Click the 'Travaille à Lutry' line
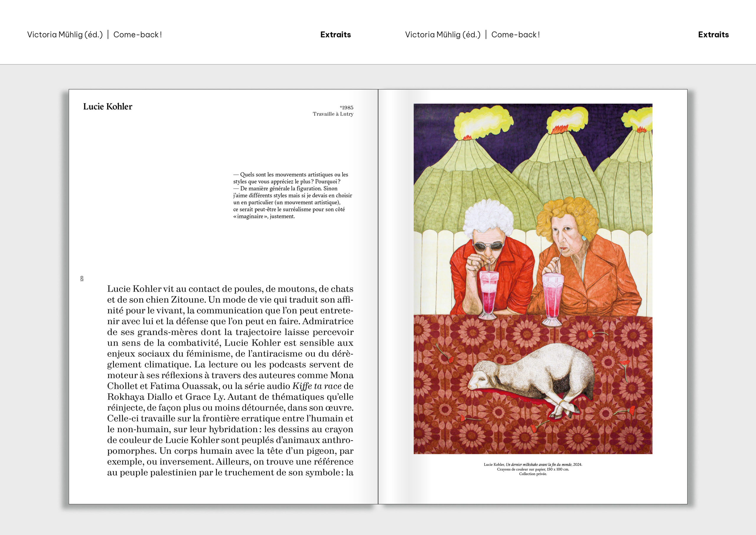The image size is (756, 535). [x=333, y=114]
